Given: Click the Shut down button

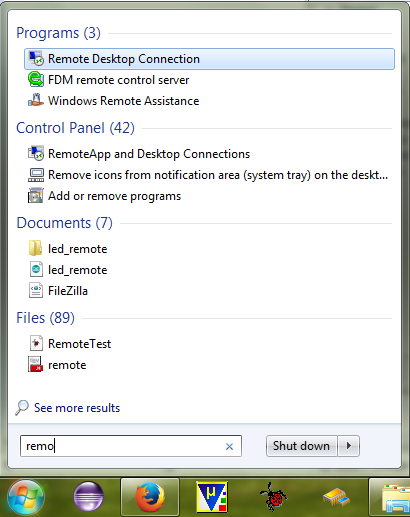Looking at the screenshot, I should pyautogui.click(x=301, y=446).
